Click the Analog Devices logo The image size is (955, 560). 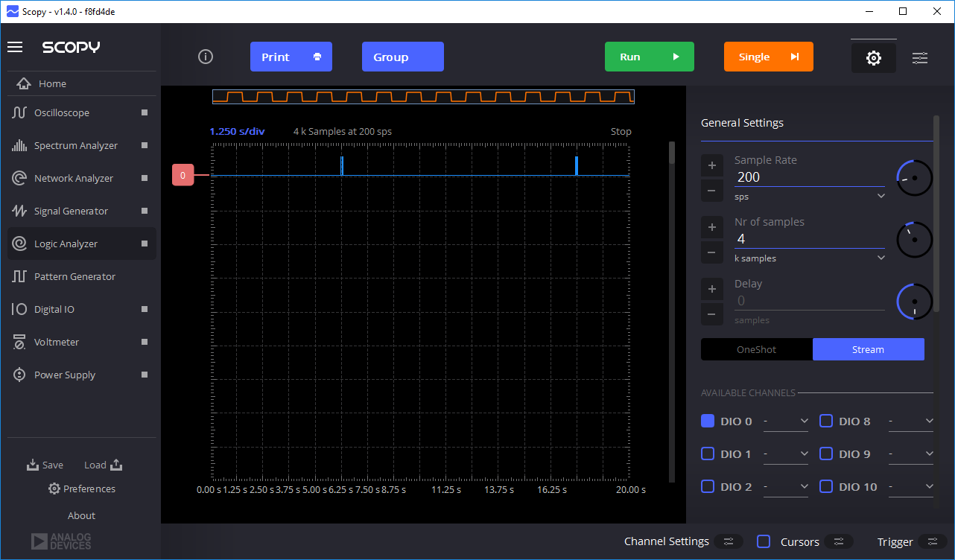tap(61, 541)
